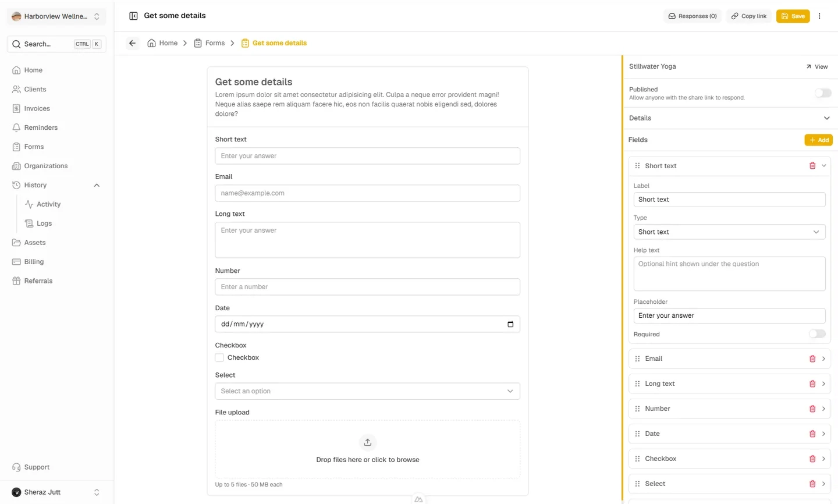Screen dimensions: 838x504
Task: Toggle the Required switch
Action: pyautogui.click(x=817, y=334)
